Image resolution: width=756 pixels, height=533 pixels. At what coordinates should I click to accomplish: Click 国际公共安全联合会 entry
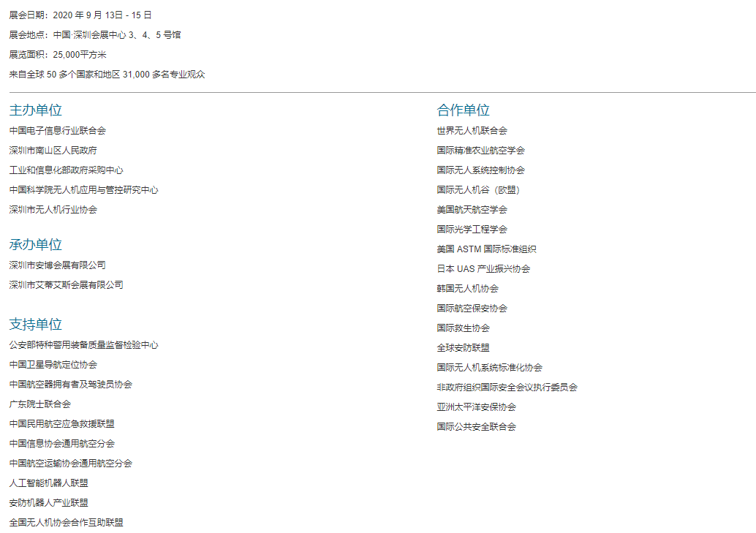(x=476, y=427)
